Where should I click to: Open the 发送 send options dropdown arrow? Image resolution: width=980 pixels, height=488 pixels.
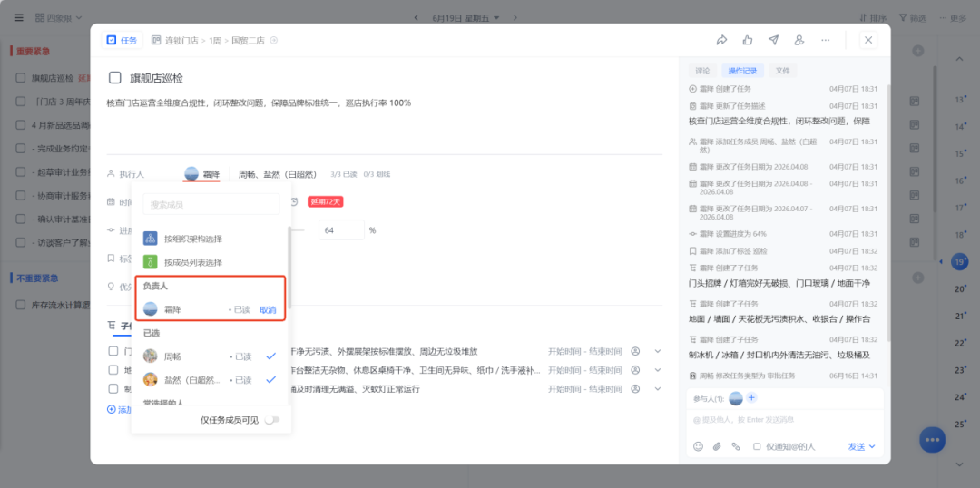pos(873,447)
